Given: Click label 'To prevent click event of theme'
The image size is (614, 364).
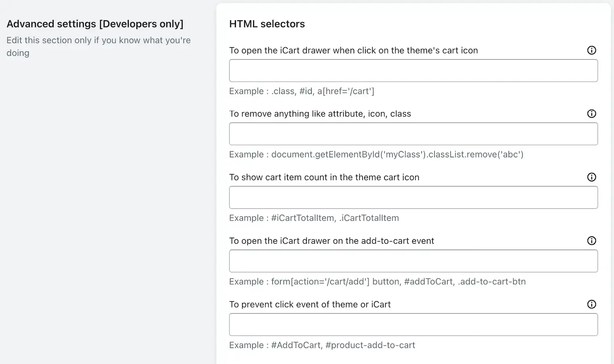Looking at the screenshot, I should 310,305.
